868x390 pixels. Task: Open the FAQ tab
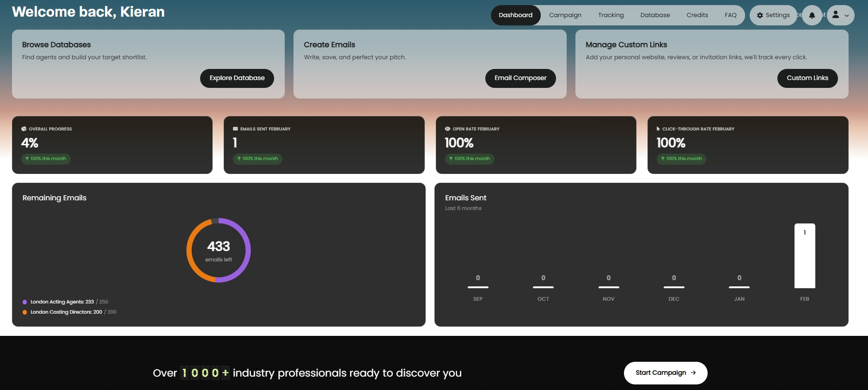(x=730, y=15)
